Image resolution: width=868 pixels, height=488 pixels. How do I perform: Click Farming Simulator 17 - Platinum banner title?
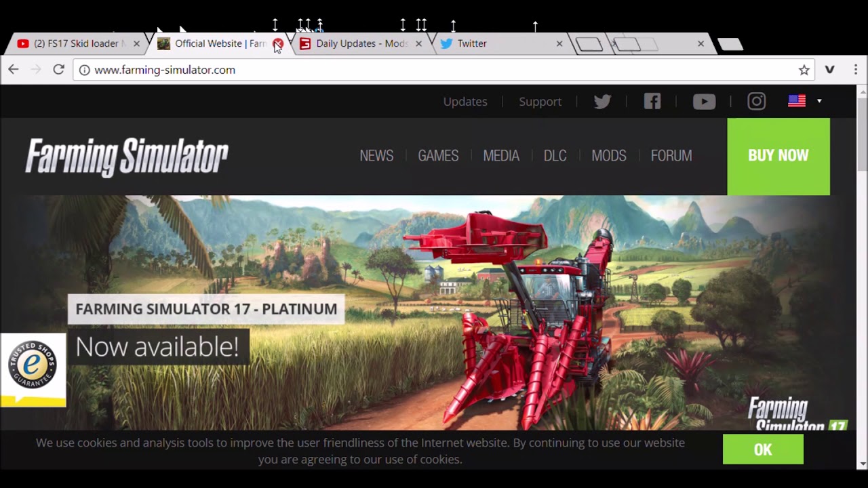206,309
